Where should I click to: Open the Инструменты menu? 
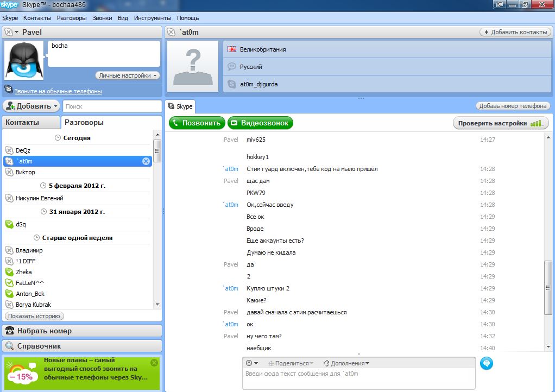(x=153, y=18)
